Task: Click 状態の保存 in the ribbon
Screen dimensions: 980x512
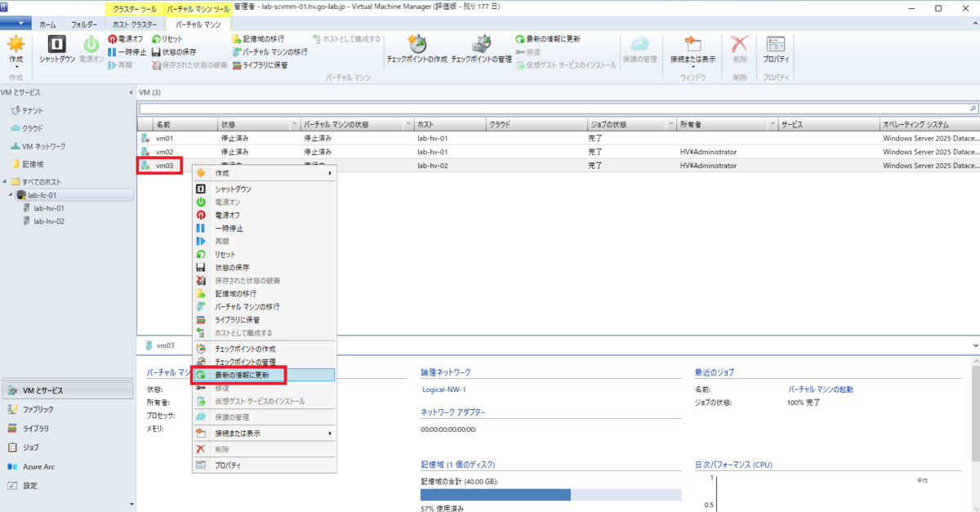Action: coord(174,51)
